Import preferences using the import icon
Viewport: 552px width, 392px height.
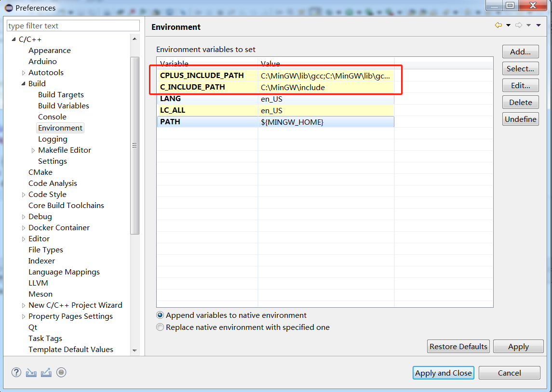click(30, 372)
